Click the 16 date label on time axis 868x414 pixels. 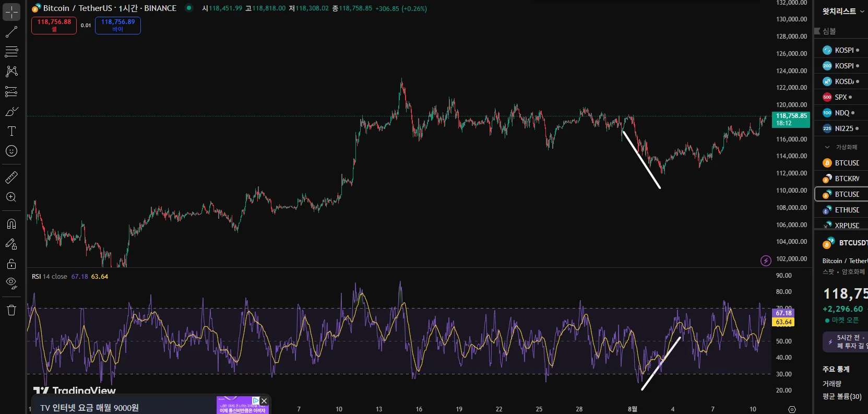coord(419,409)
